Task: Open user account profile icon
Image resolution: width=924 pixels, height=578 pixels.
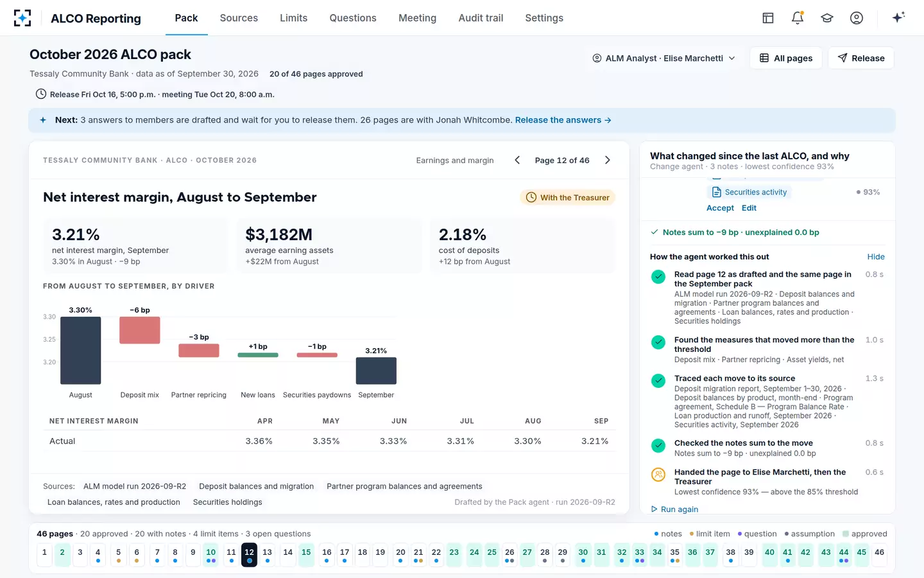Action: [x=857, y=18]
